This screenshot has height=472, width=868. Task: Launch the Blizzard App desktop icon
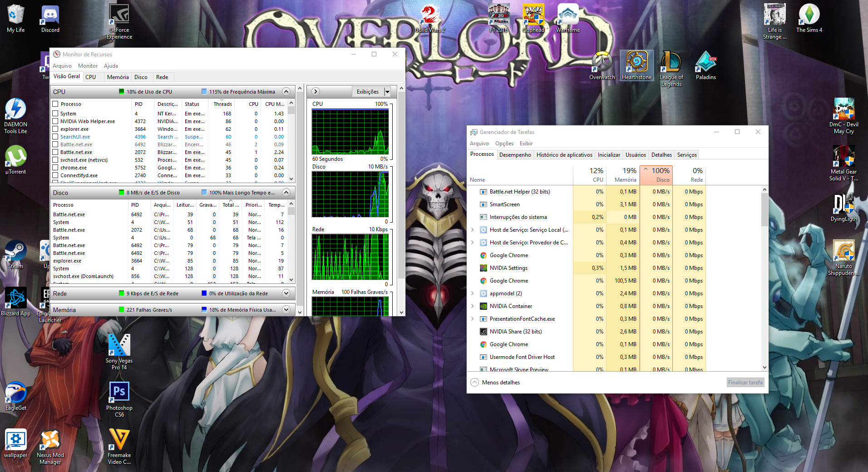15,302
